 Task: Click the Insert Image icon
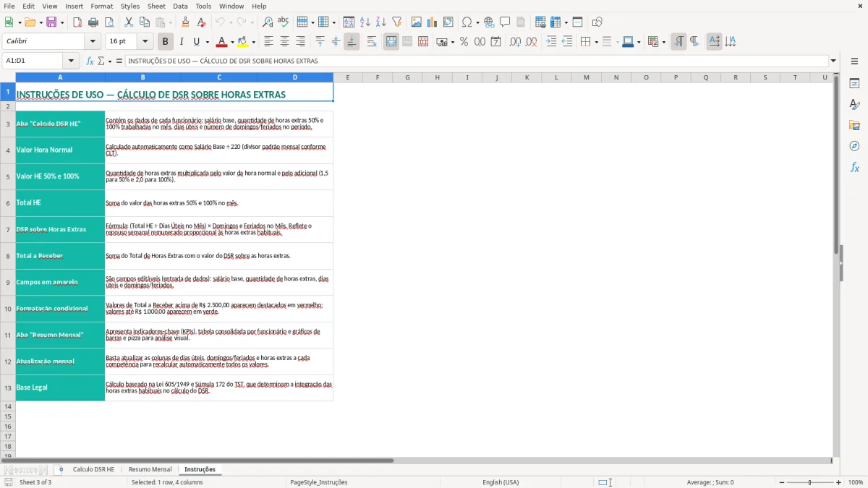point(416,22)
